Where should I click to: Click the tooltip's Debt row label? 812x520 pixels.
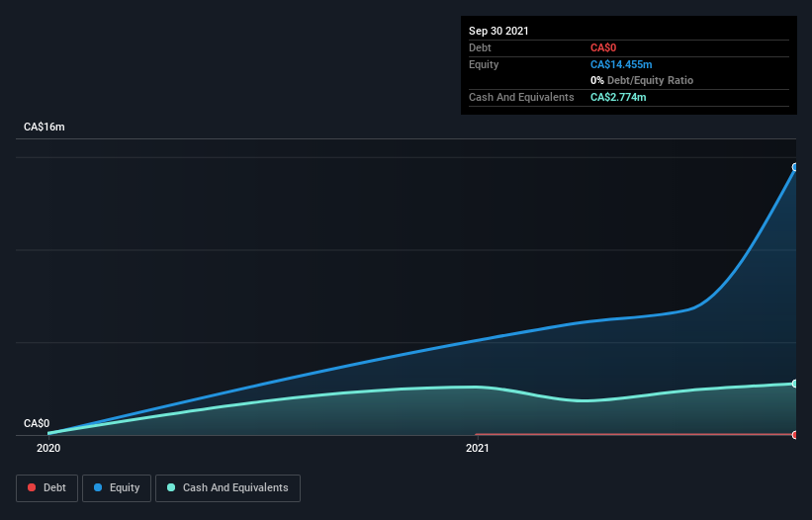[x=480, y=47]
